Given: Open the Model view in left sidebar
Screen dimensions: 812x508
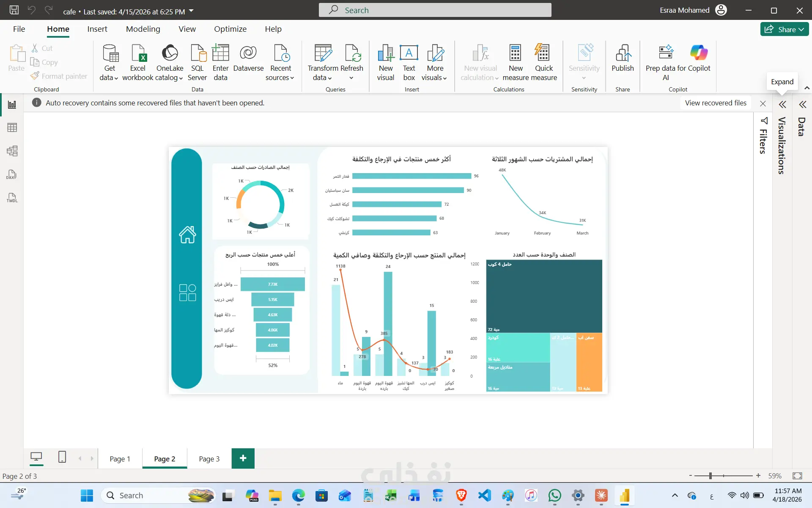Looking at the screenshot, I should [x=12, y=151].
